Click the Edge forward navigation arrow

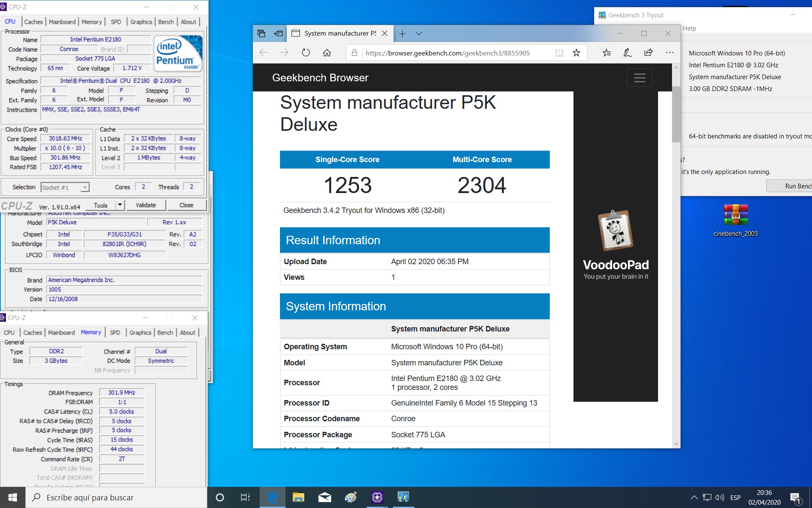pos(285,53)
